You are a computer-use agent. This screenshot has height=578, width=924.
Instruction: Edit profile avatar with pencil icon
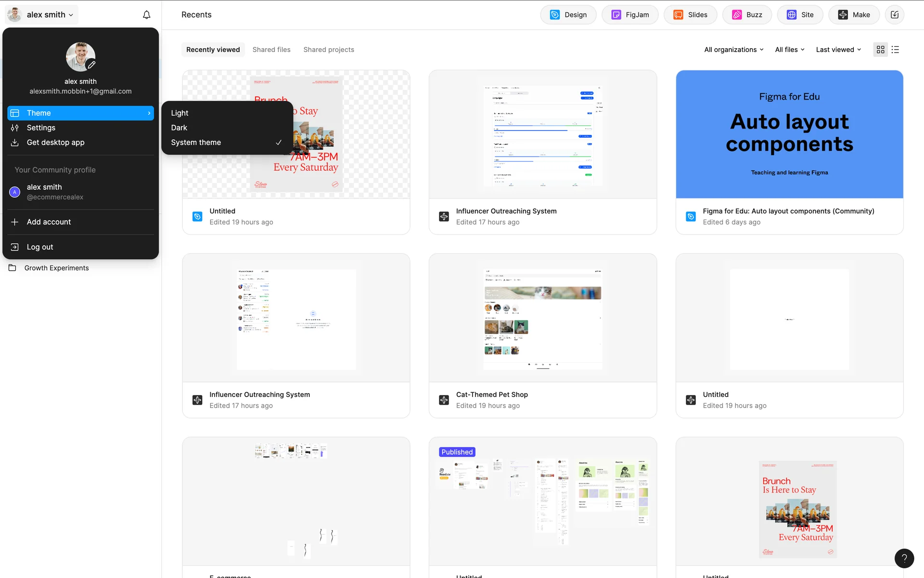click(91, 65)
